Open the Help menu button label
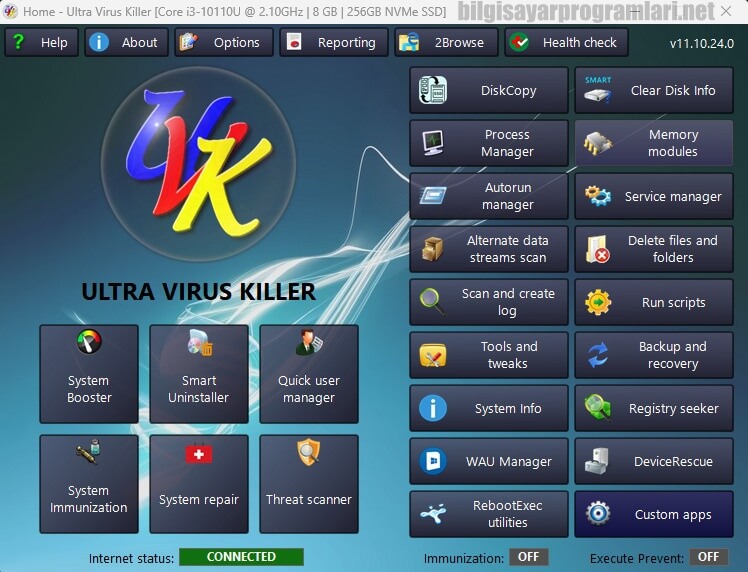The height and width of the screenshot is (572, 748). click(54, 42)
